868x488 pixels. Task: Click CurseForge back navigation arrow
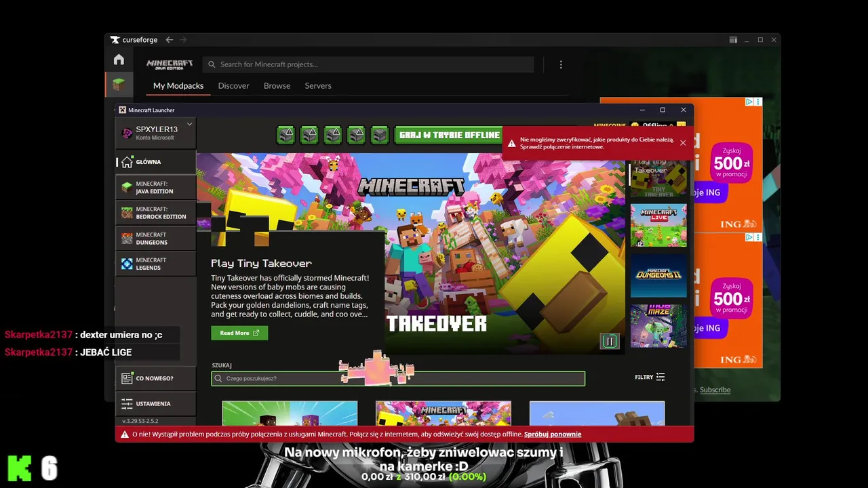(170, 40)
